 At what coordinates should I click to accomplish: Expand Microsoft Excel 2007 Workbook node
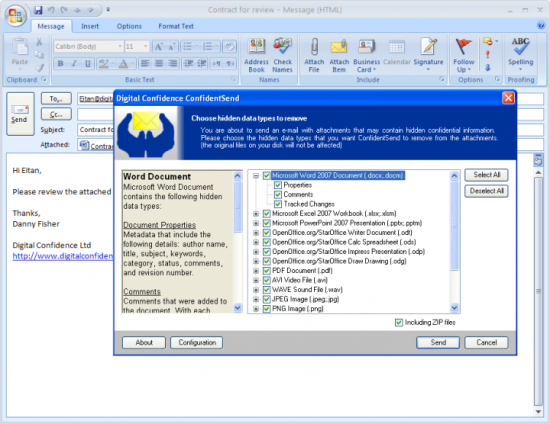point(256,213)
